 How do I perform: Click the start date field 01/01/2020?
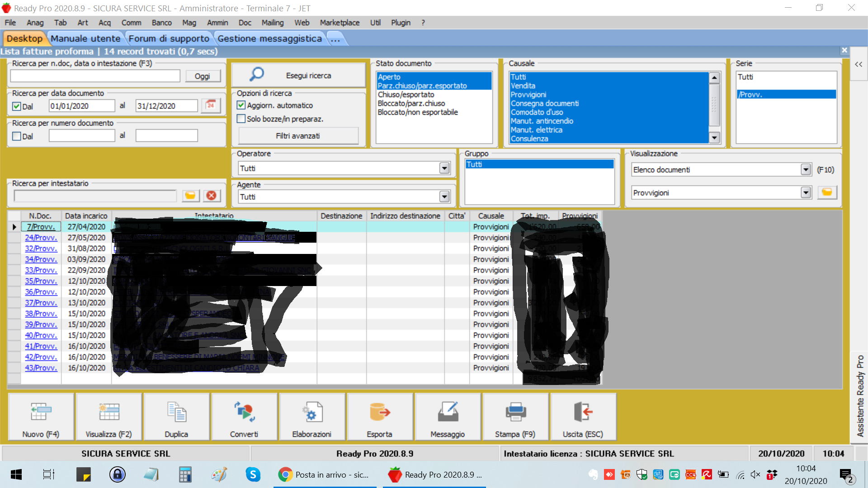click(x=82, y=106)
